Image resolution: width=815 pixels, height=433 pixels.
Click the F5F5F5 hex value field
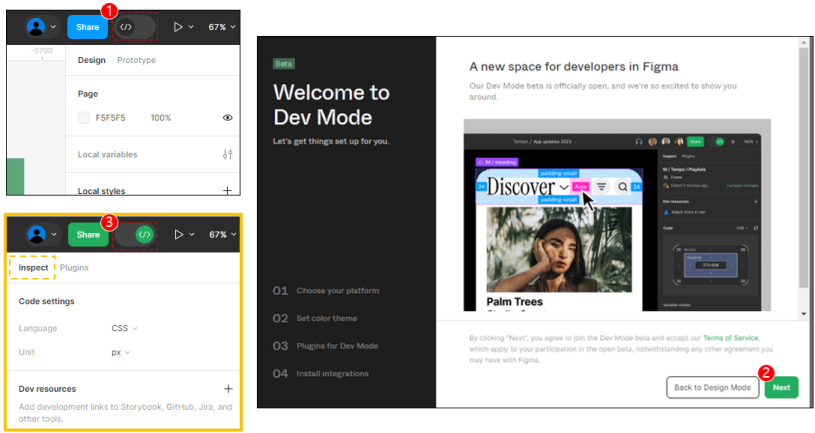(110, 118)
